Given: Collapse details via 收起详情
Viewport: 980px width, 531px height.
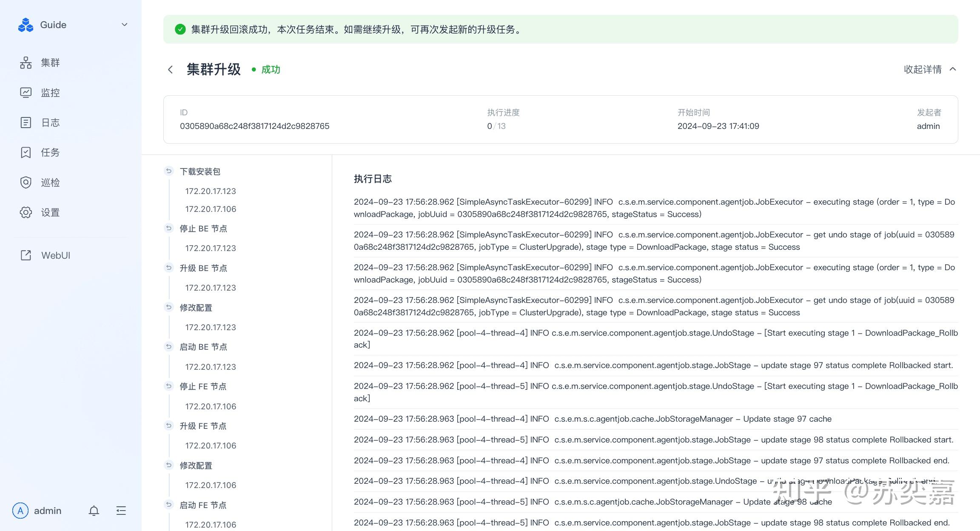Looking at the screenshot, I should pos(929,69).
